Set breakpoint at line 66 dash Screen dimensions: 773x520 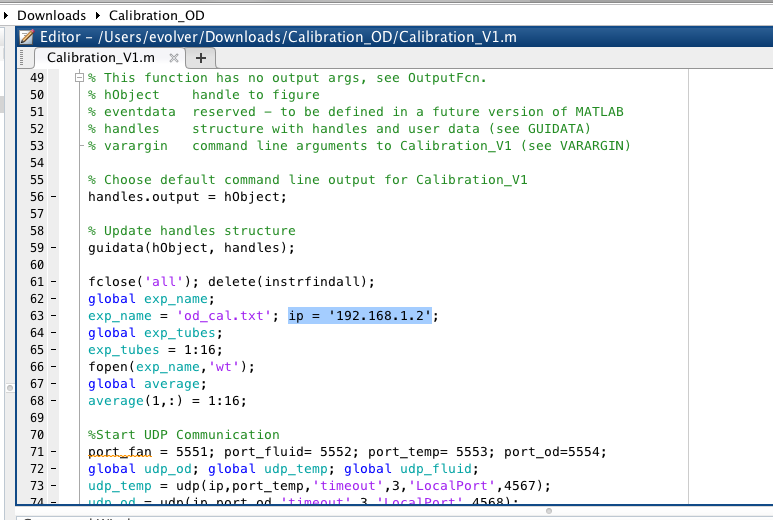point(53,367)
